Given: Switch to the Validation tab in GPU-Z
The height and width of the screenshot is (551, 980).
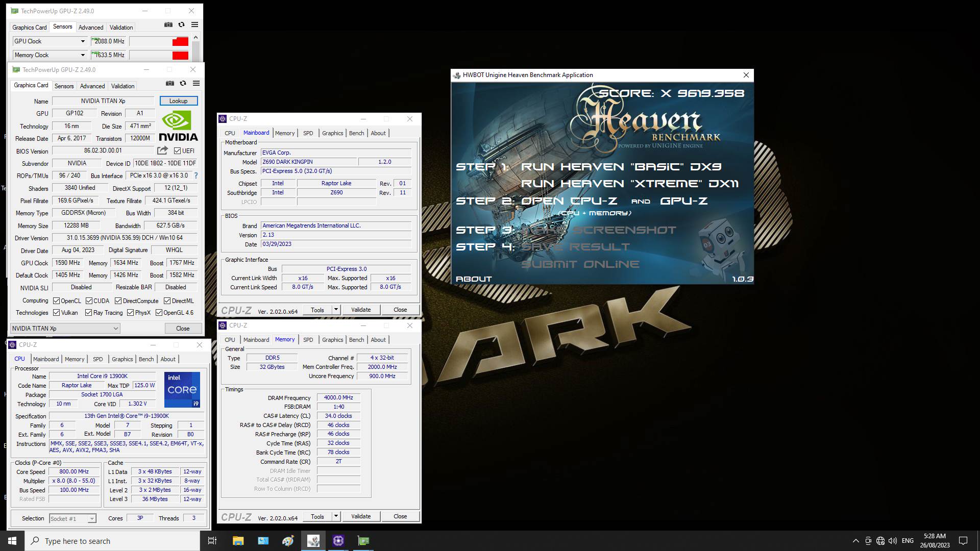Looking at the screenshot, I should click(x=123, y=86).
